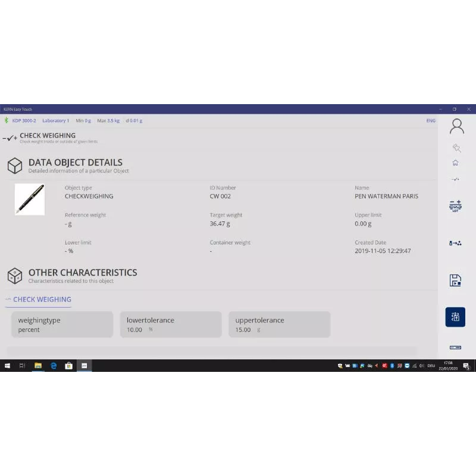Open File Explorer from the taskbar
Viewport: 476px width, 476px height.
pos(38,366)
